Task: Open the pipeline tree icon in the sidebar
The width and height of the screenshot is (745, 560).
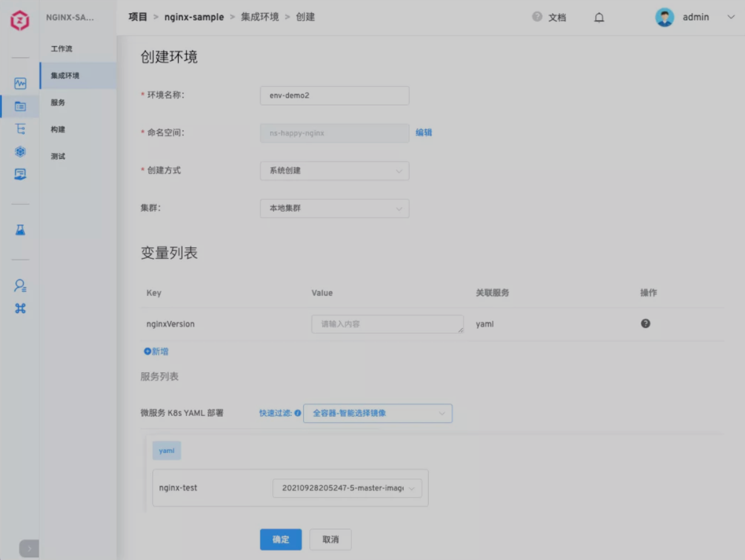Action: click(x=20, y=129)
